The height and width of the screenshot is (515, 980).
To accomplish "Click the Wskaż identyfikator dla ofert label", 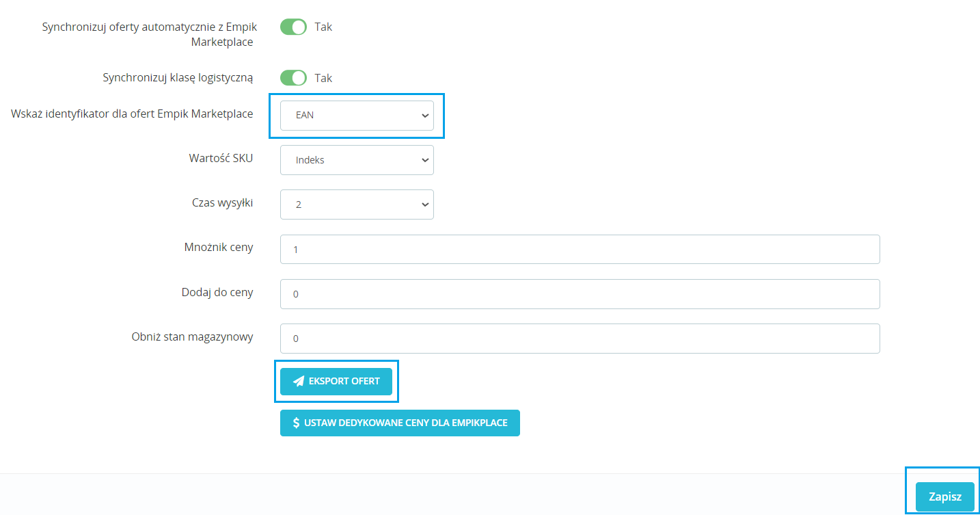I will coord(132,114).
